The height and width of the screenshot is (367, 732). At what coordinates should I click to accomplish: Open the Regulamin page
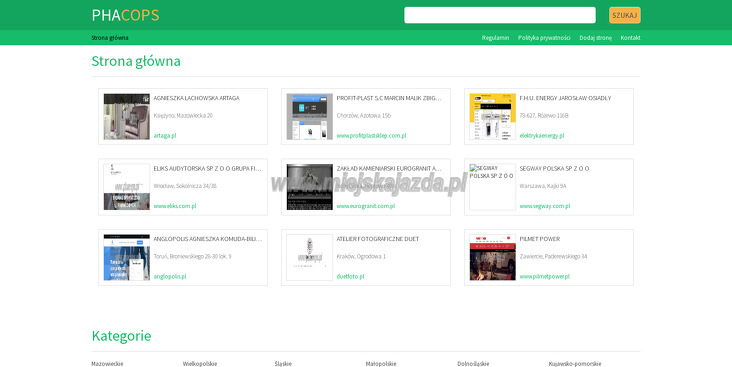495,38
